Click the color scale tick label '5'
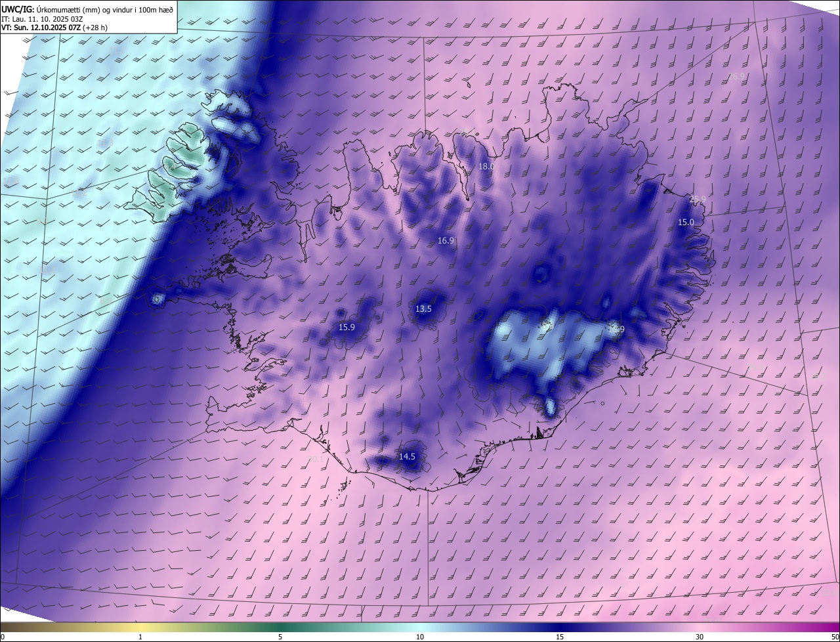The image size is (840, 642). pyautogui.click(x=280, y=637)
